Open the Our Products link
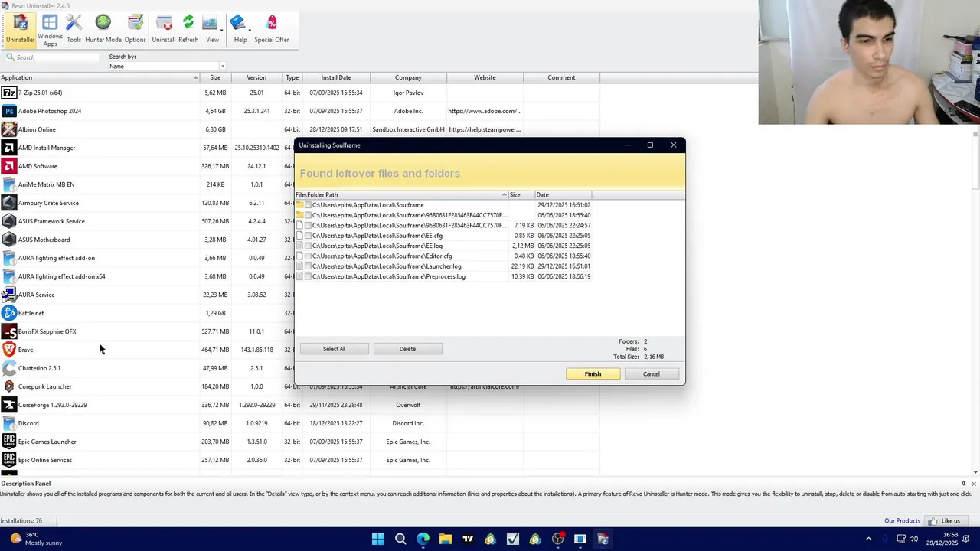The width and height of the screenshot is (980, 551). [x=902, y=521]
